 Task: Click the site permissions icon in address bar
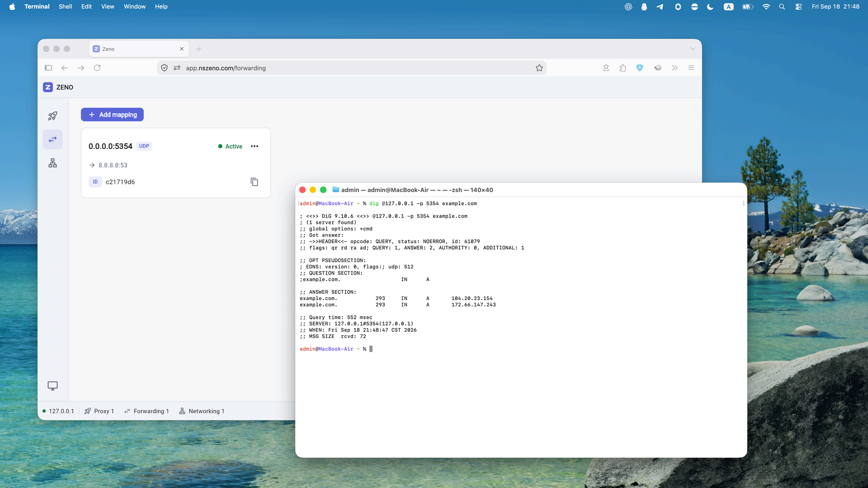click(177, 68)
